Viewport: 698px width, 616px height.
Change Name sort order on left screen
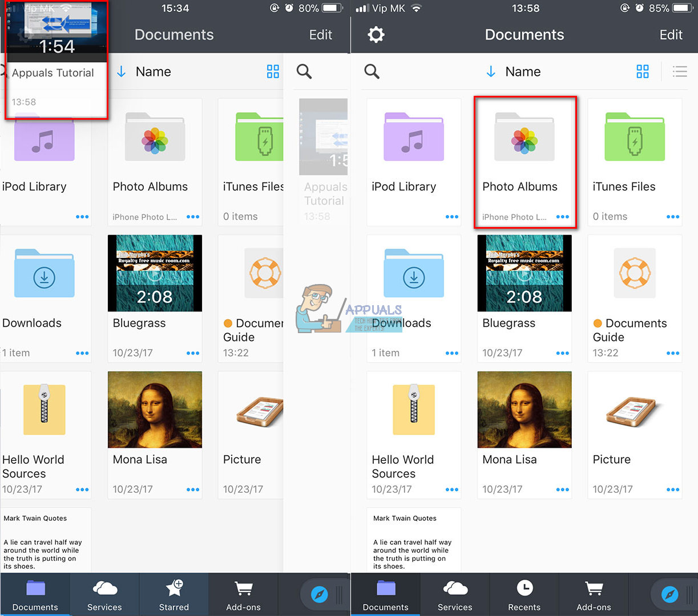tap(144, 71)
